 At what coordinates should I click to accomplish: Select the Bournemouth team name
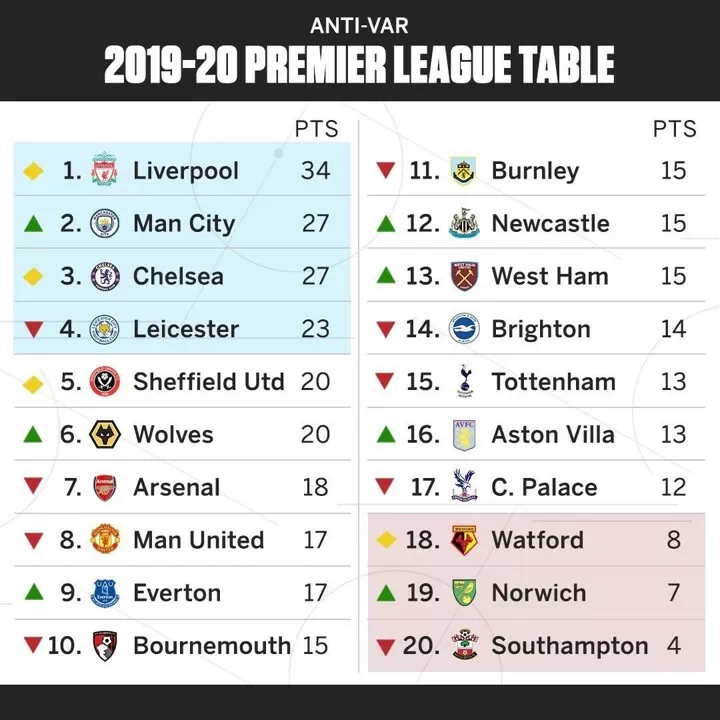pos(212,646)
